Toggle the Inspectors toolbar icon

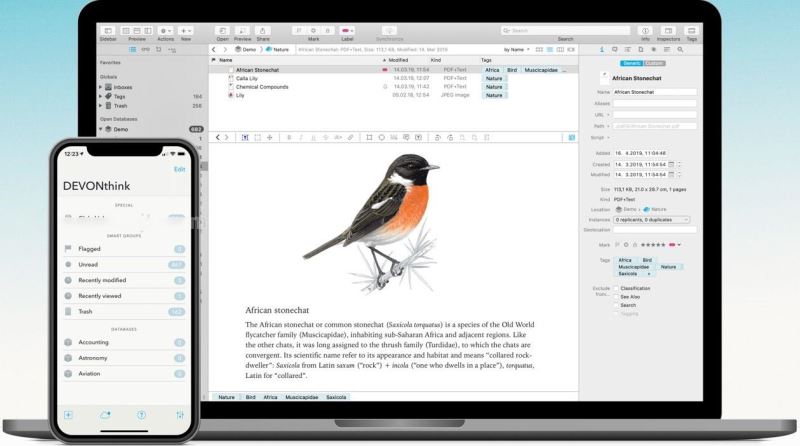[668, 31]
